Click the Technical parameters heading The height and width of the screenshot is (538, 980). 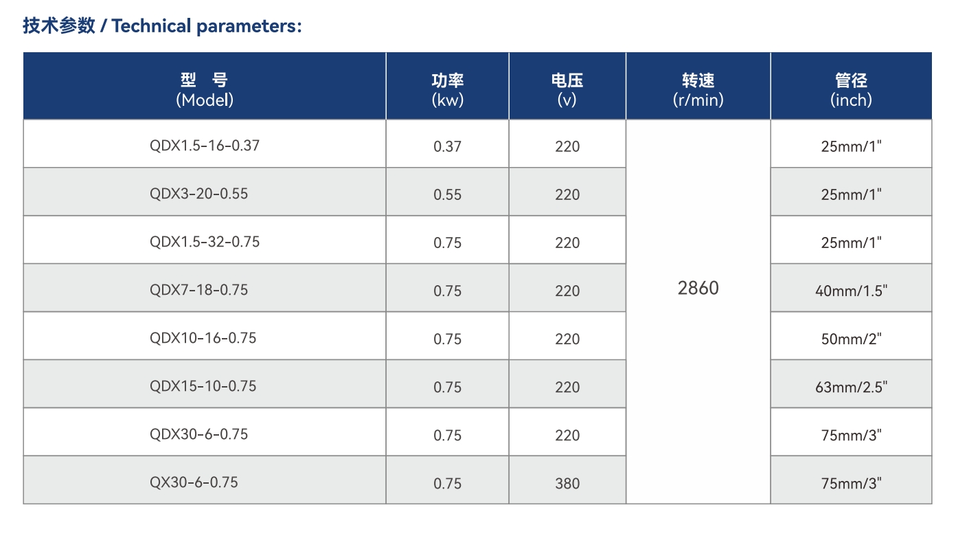tap(162, 26)
